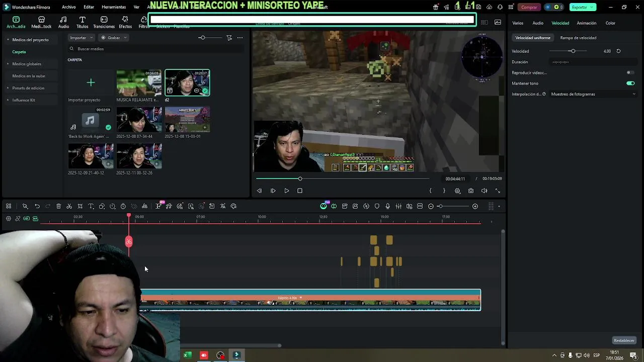This screenshot has height=362, width=644.
Task: Select the Rampa de velocidad tab
Action: 578,38
